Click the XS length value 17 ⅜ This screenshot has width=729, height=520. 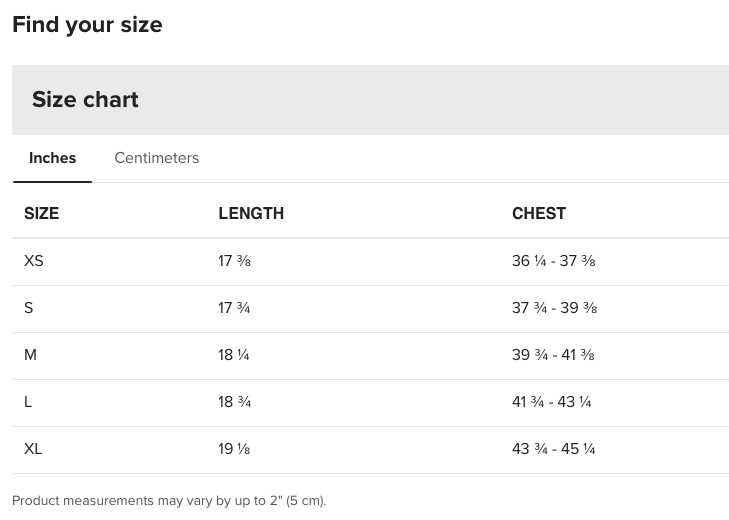point(234,261)
